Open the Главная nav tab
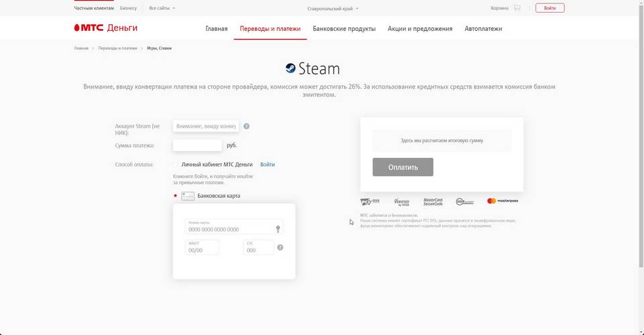The image size is (644, 335). point(217,29)
